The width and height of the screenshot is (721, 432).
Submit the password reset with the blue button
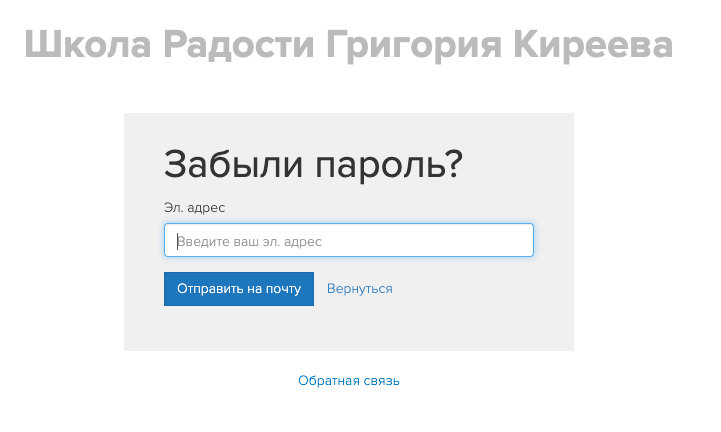[x=238, y=289]
